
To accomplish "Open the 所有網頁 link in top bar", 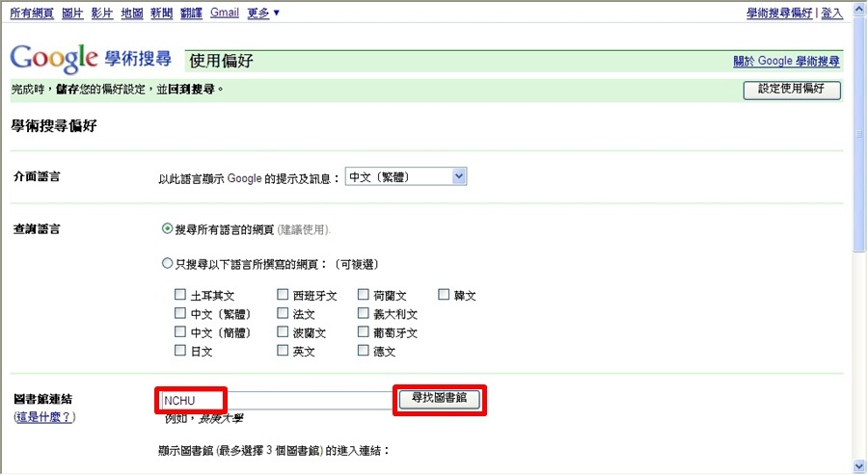I will (32, 13).
